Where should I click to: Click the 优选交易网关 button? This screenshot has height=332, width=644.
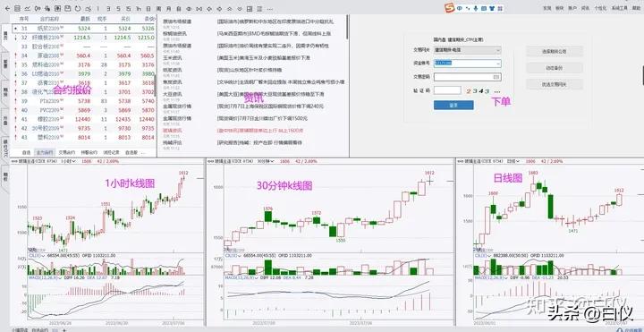click(555, 84)
